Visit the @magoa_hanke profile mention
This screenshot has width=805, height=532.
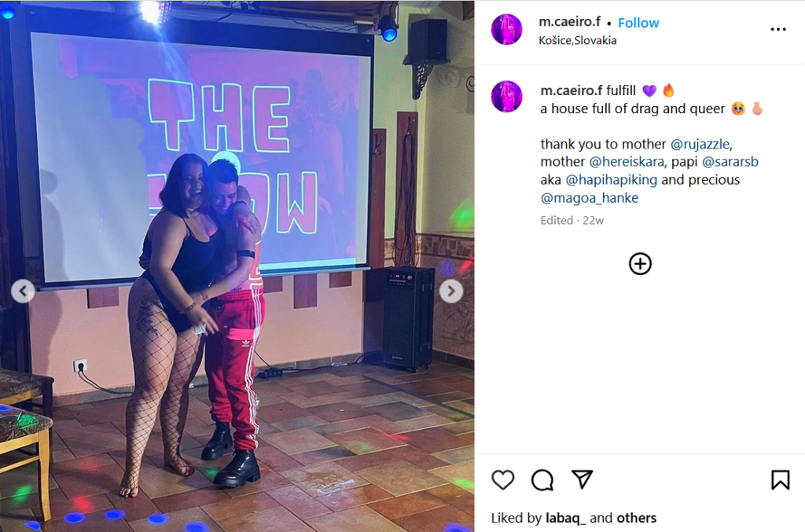[590, 198]
